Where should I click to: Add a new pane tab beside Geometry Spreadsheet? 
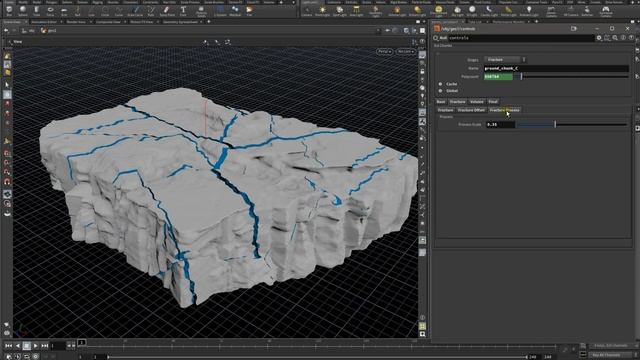click(x=209, y=22)
